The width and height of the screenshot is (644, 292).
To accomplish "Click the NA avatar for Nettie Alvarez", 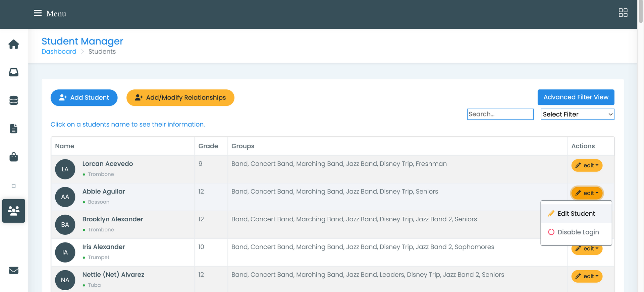I will 65,280.
